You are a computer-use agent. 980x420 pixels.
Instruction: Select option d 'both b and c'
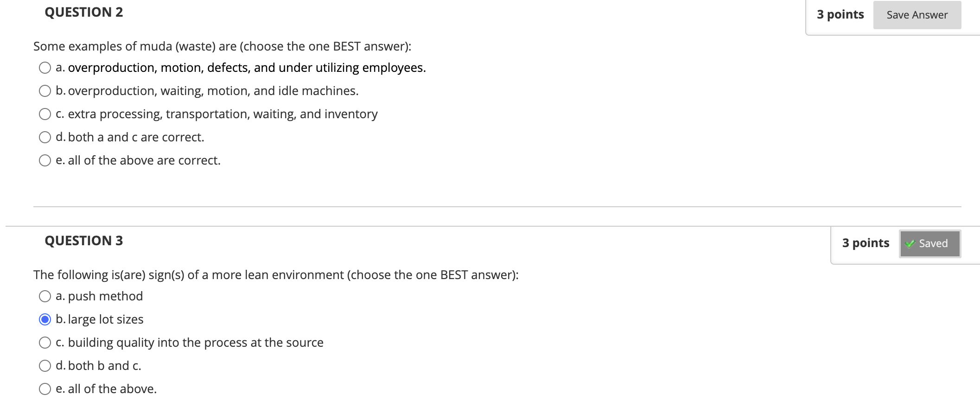coord(44,365)
